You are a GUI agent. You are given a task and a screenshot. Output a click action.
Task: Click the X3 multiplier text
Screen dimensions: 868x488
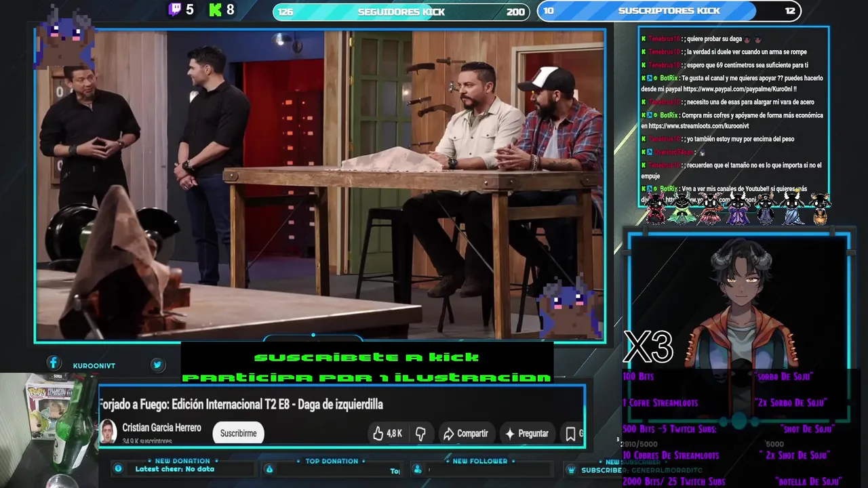(648, 347)
